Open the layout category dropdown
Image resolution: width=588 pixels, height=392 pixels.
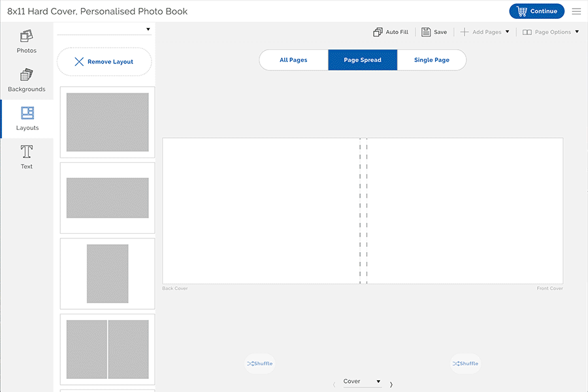(105, 29)
